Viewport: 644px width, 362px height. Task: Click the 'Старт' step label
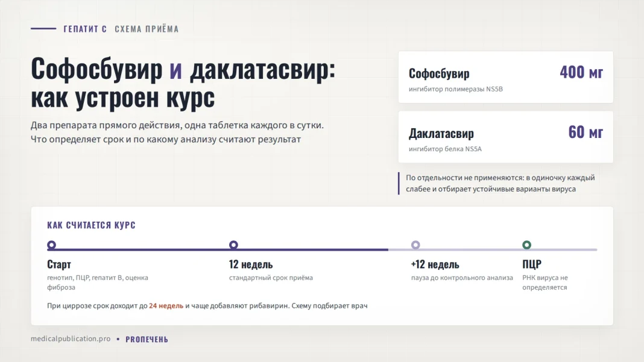59,264
